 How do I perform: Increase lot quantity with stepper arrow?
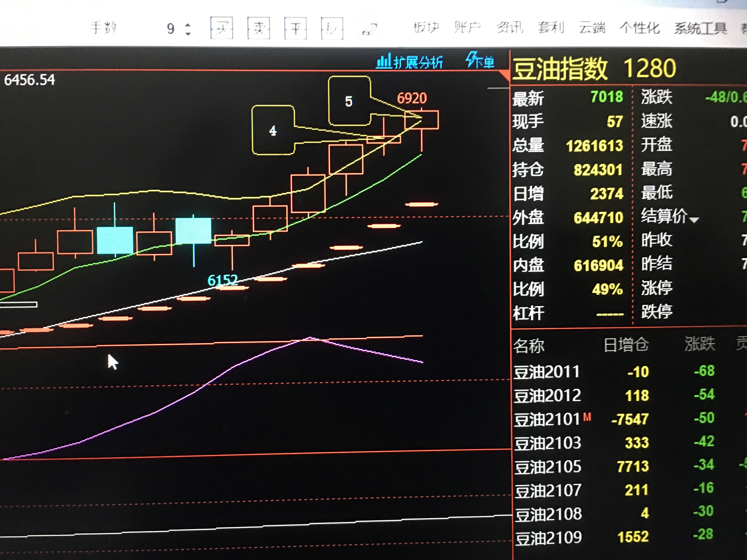tap(188, 25)
